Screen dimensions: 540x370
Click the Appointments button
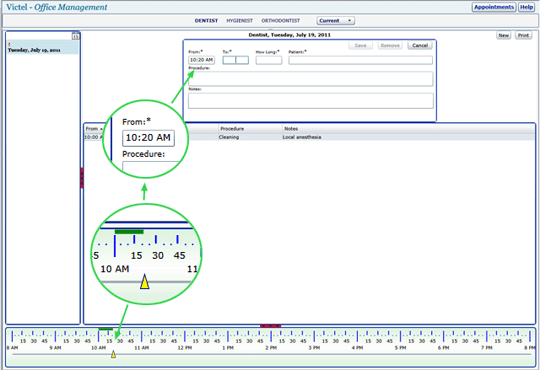pos(494,7)
